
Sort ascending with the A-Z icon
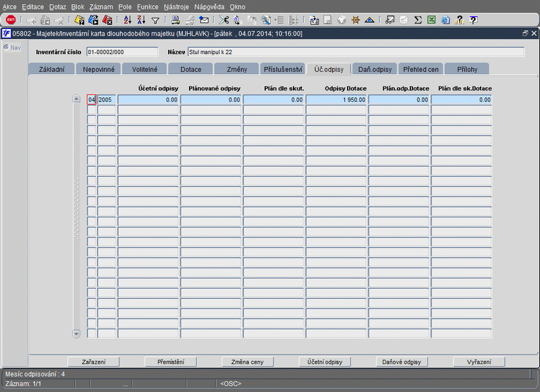[128, 20]
